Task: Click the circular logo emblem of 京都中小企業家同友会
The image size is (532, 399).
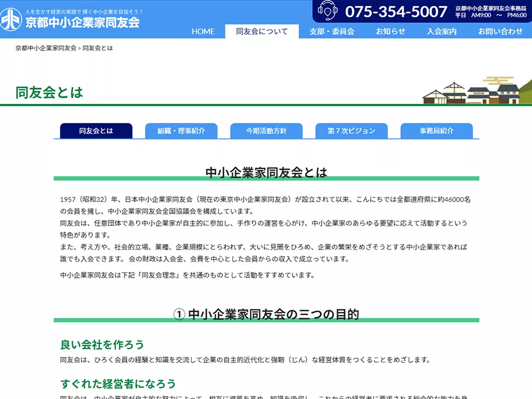Action: point(10,20)
